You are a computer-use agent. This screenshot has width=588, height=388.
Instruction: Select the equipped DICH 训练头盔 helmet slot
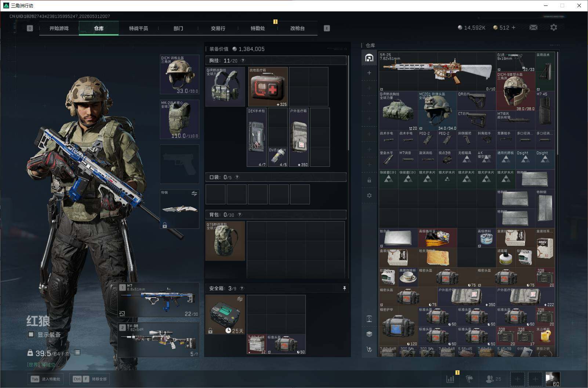tap(179, 75)
